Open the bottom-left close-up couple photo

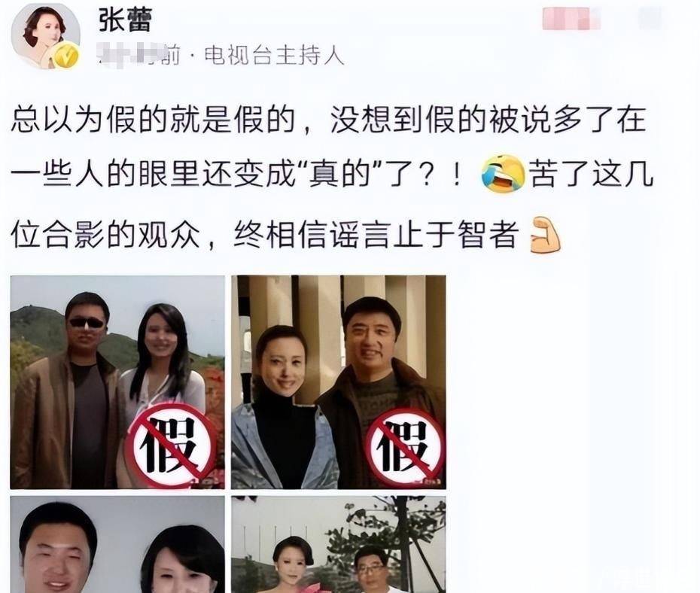pos(117,544)
